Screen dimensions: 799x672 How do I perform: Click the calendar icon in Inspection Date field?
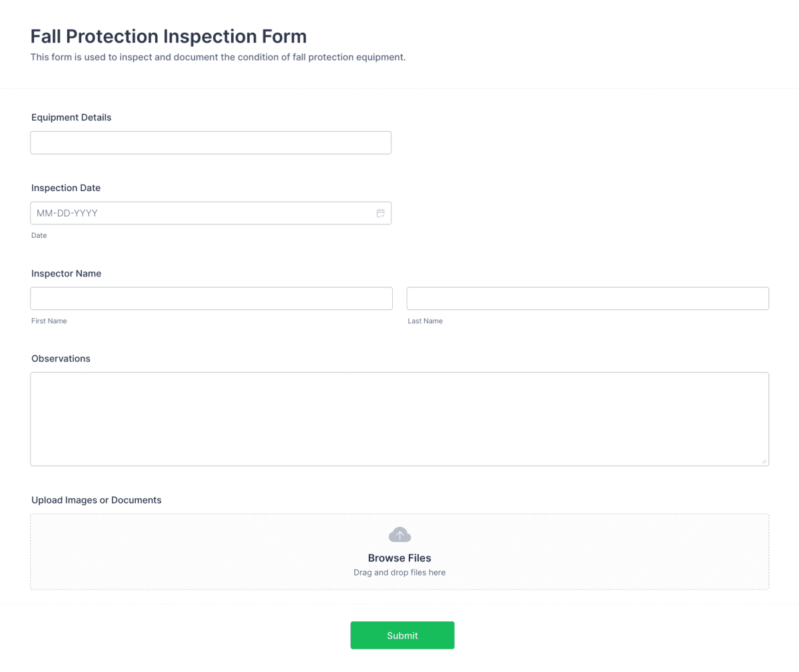click(x=380, y=213)
